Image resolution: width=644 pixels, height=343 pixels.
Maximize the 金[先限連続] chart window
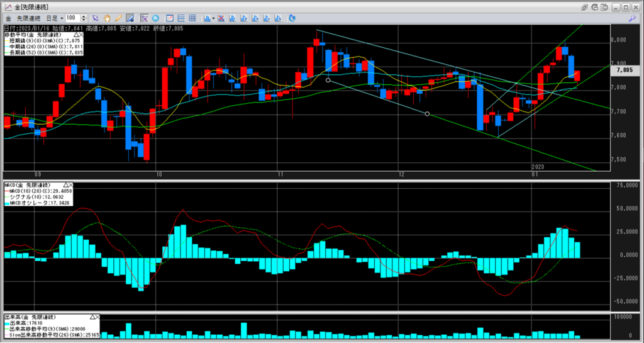pos(625,7)
